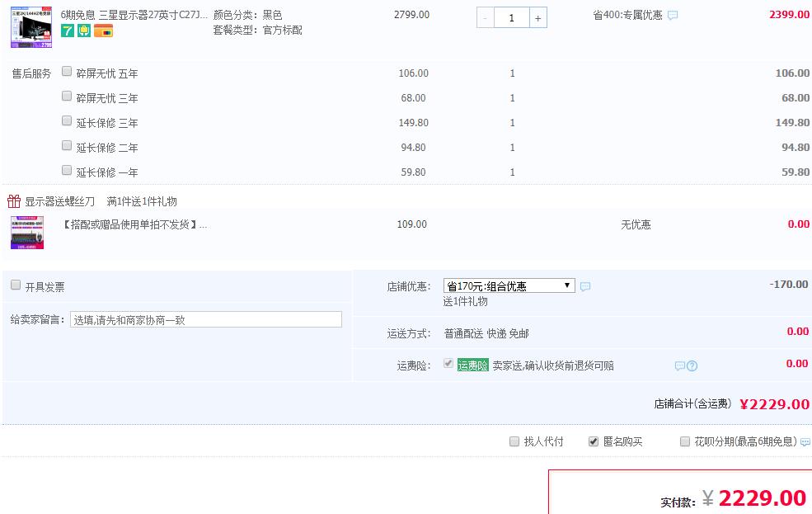Increase quantity with the plus button
Image resolution: width=812 pixels, height=514 pixels.
538,18
